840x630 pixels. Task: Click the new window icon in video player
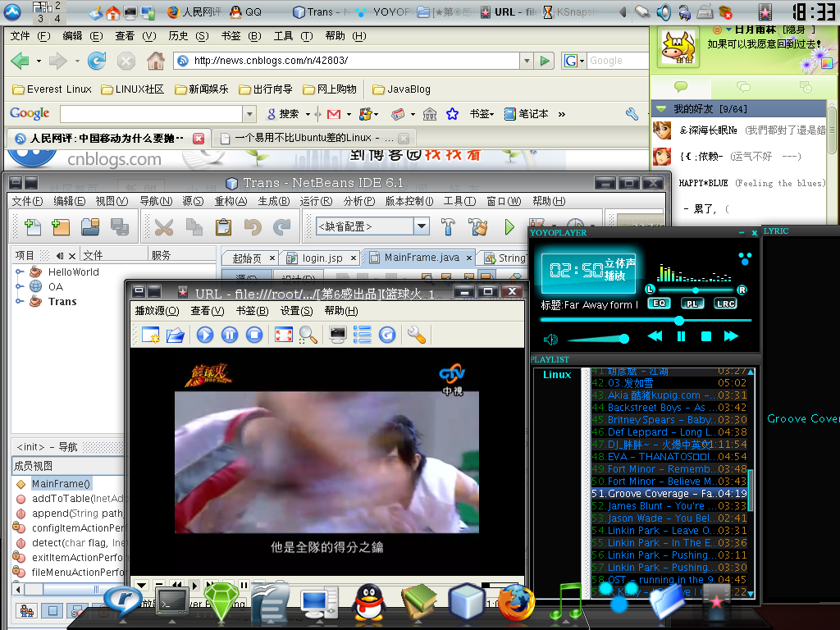point(151,335)
